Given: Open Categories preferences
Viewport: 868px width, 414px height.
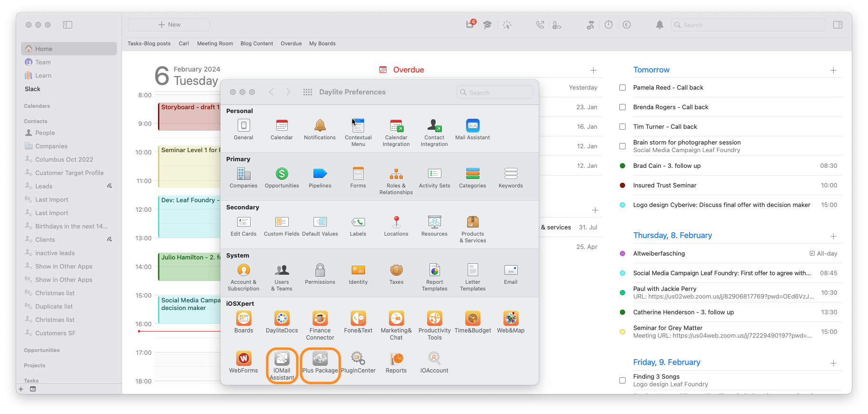Looking at the screenshot, I should point(472,174).
